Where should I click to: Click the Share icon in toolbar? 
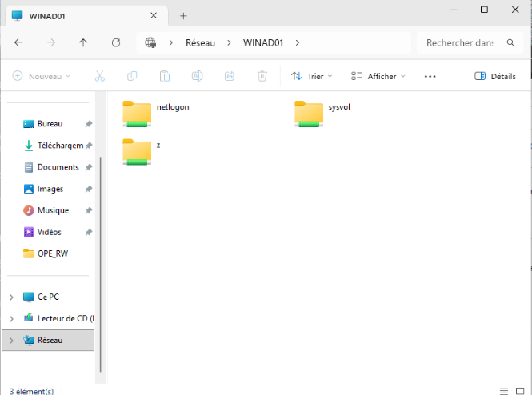point(230,76)
